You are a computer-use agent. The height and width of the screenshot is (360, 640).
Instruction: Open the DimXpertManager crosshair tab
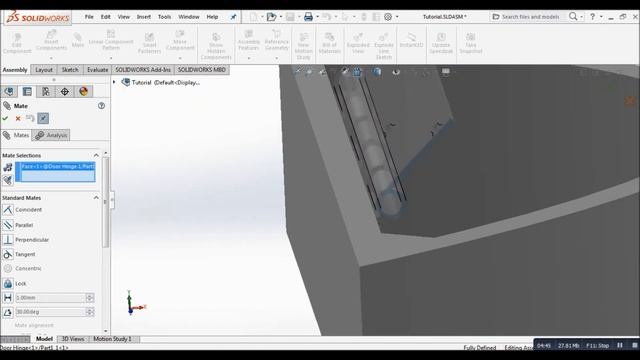(x=64, y=91)
